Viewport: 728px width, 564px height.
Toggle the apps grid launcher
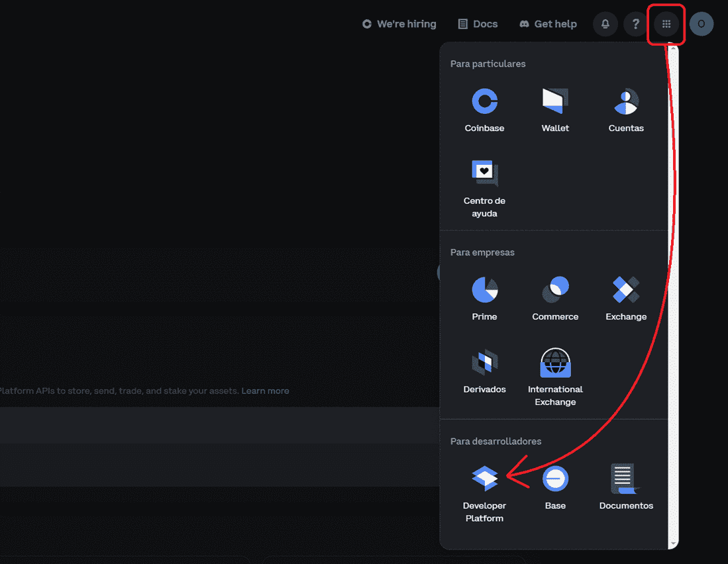(x=666, y=24)
